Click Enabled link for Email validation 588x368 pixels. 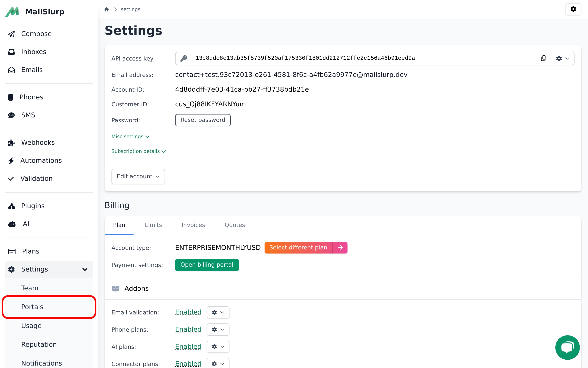[x=188, y=312]
